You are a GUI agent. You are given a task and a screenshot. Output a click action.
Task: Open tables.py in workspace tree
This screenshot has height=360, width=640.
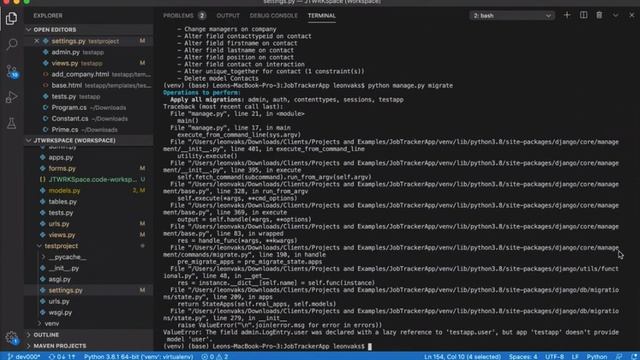89,201
